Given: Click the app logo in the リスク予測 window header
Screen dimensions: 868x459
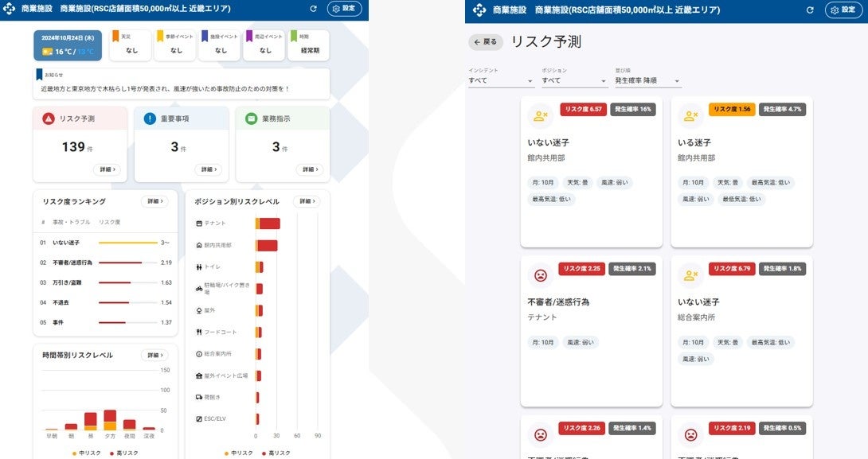Looking at the screenshot, I should tap(479, 10).
